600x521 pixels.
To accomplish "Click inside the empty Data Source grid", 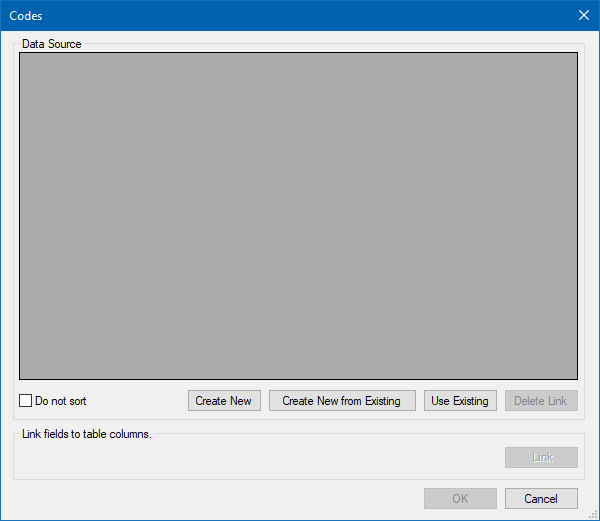I will click(298, 215).
